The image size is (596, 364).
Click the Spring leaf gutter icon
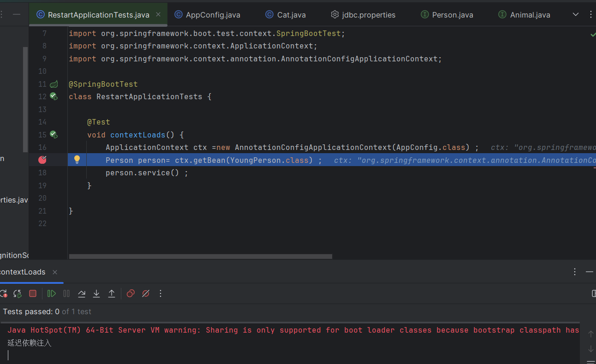(x=54, y=84)
